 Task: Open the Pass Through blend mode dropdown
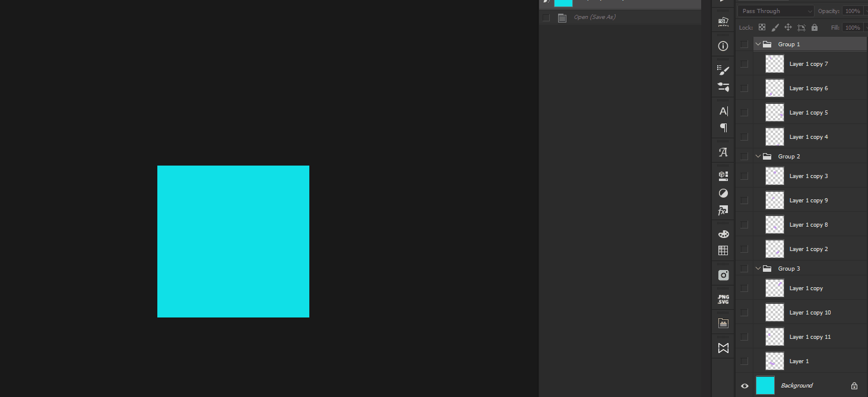click(775, 11)
